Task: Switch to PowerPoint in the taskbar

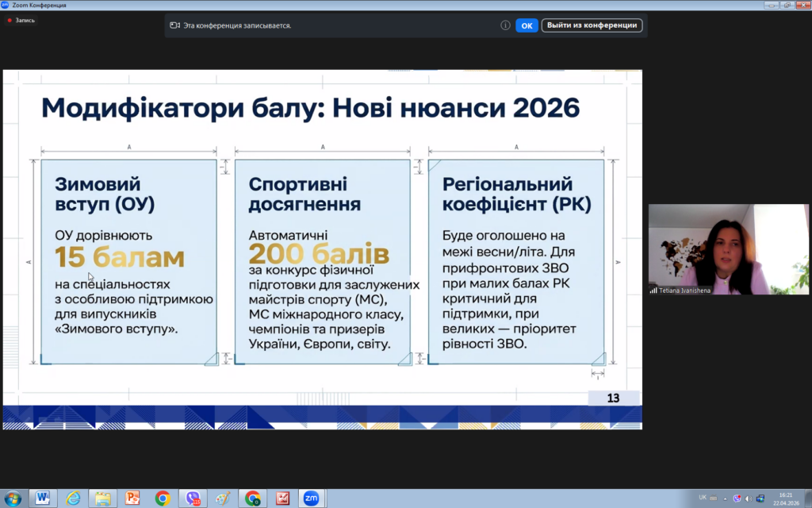Action: pyautogui.click(x=132, y=498)
